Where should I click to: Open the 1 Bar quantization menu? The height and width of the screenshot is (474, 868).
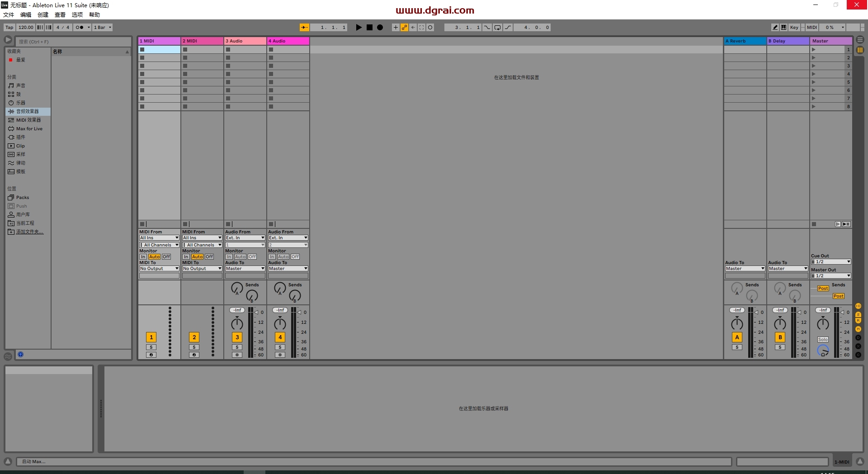(103, 27)
